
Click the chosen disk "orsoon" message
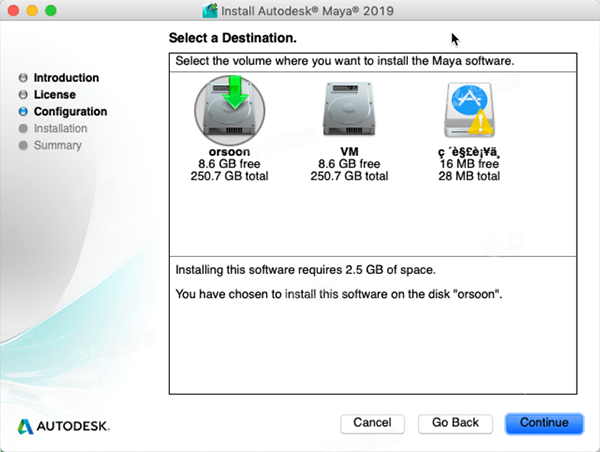click(x=339, y=294)
